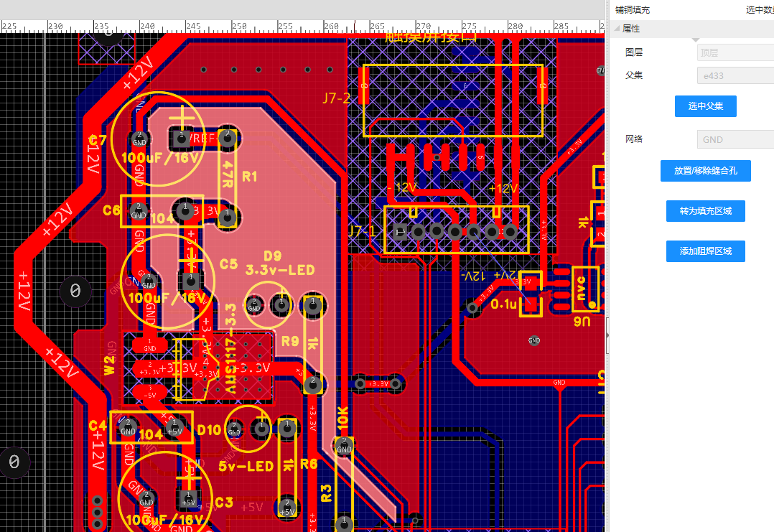
Task: Open the 图层 layer field showing 顶层
Action: (x=735, y=52)
